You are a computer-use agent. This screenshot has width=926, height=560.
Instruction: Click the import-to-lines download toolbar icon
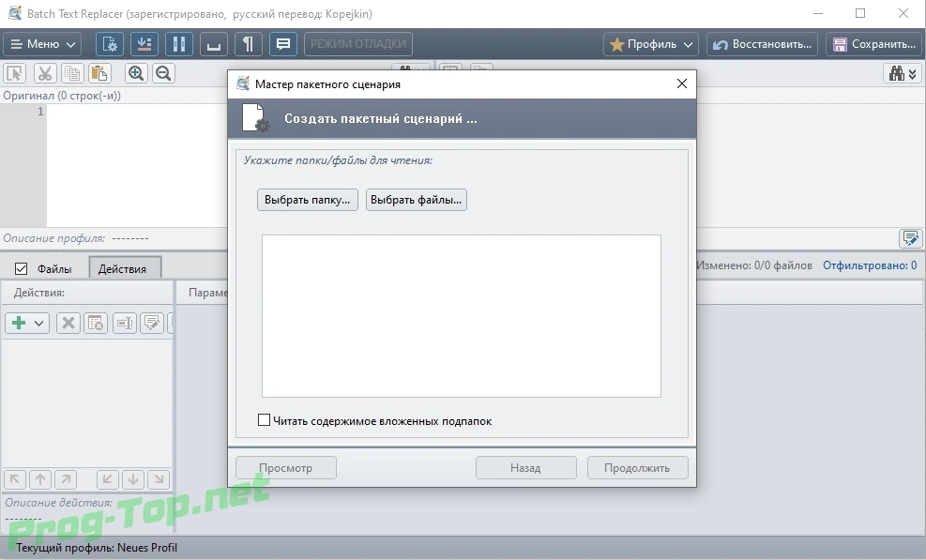tap(144, 44)
